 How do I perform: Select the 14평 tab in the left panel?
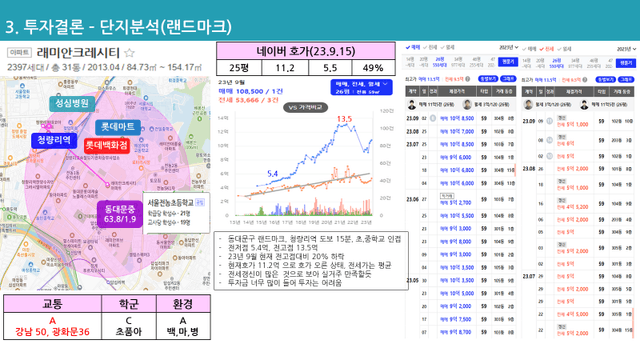click(x=411, y=62)
